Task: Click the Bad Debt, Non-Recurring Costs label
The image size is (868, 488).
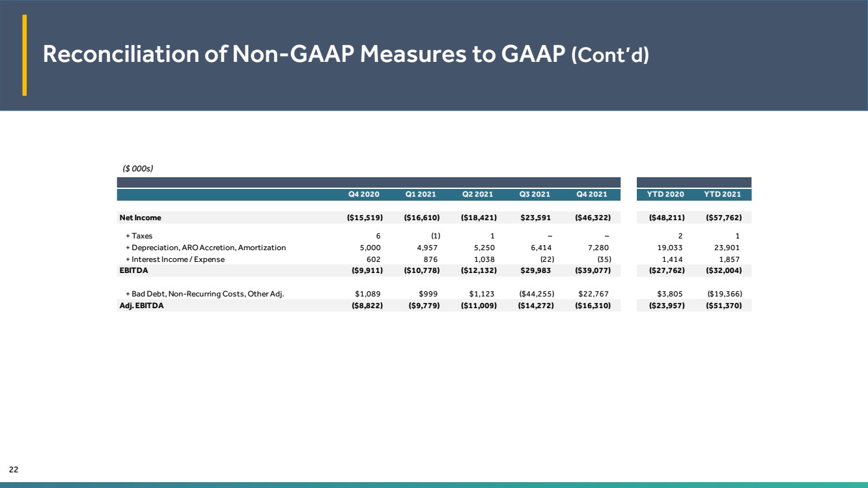Action: coord(204,294)
